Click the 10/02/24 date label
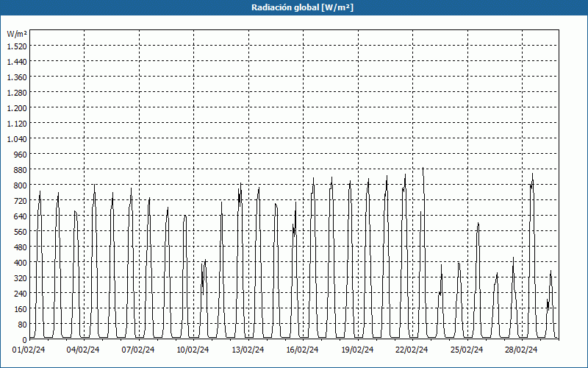588x368 pixels. coord(193,350)
